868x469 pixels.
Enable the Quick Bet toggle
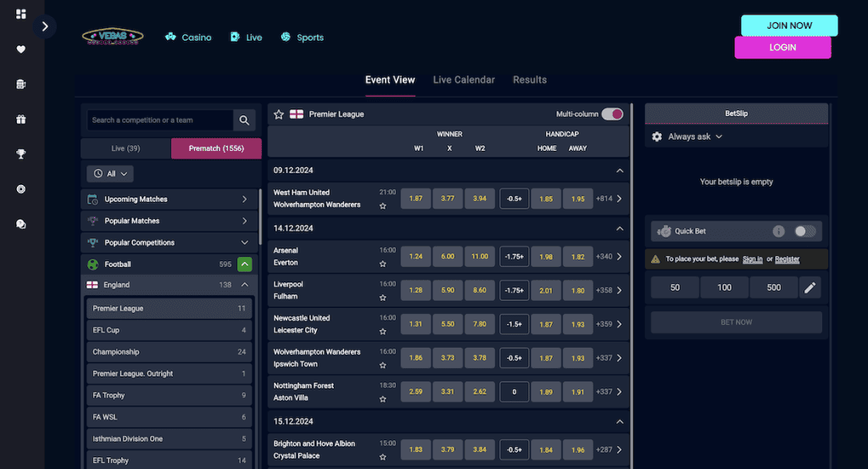click(805, 232)
